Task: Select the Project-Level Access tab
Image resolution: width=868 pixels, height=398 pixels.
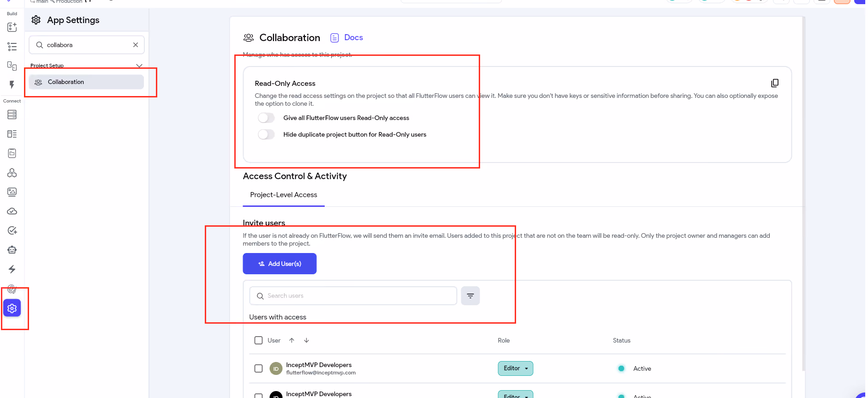Action: coord(284,195)
